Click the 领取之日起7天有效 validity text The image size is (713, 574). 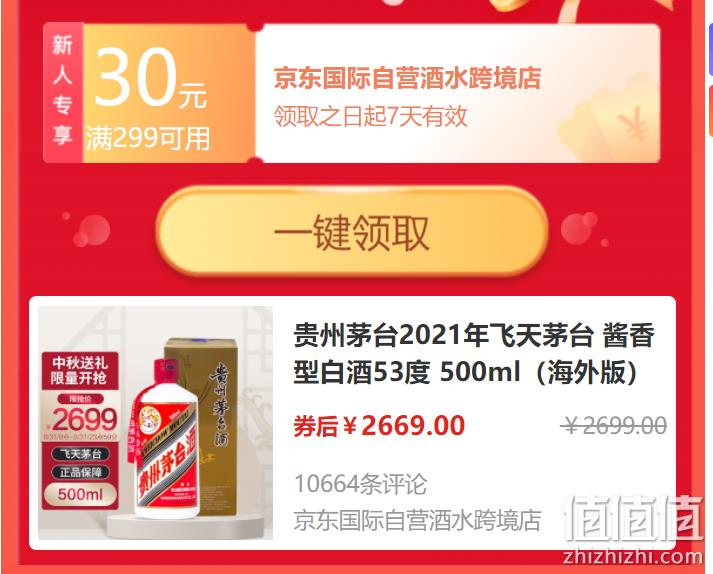[x=371, y=116]
